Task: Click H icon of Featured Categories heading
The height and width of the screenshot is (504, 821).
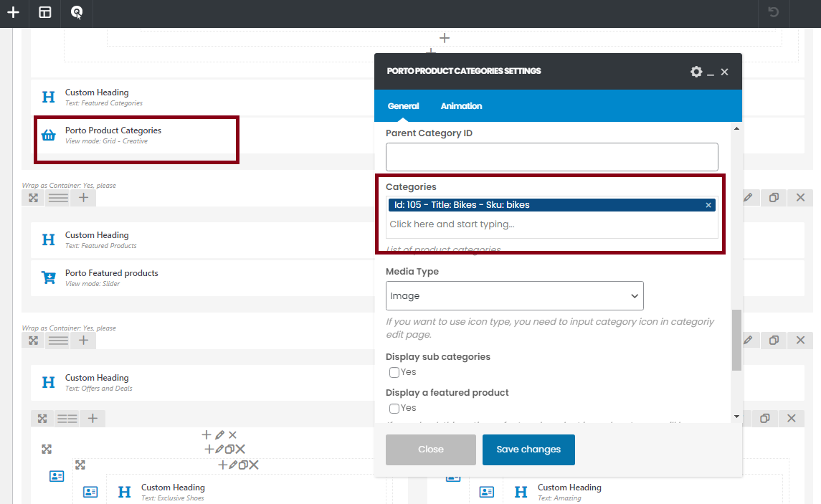Action: pyautogui.click(x=48, y=97)
